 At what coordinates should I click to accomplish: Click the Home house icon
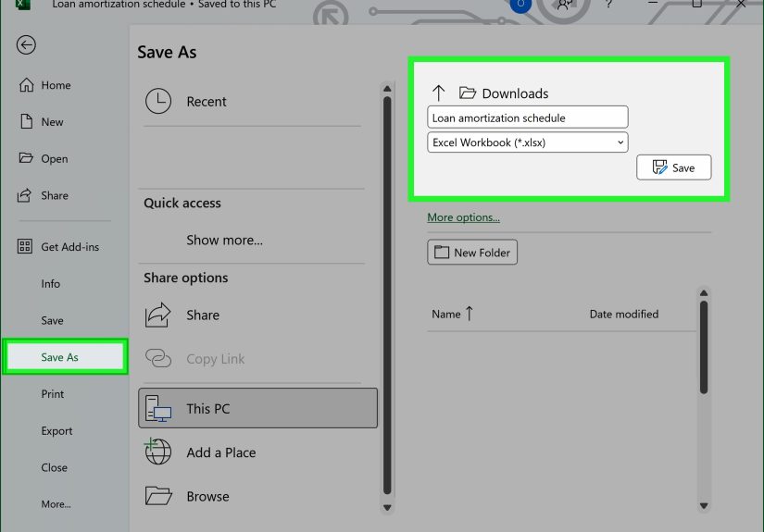[x=26, y=85]
